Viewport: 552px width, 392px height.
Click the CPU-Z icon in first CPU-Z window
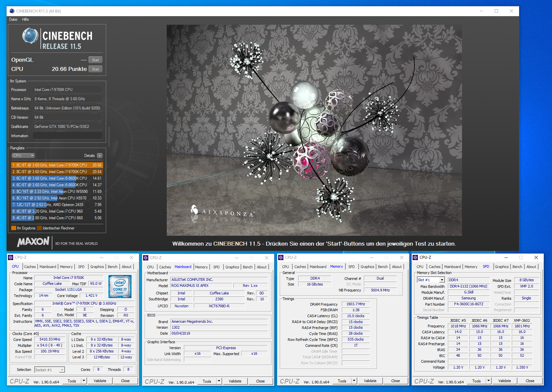point(11,257)
